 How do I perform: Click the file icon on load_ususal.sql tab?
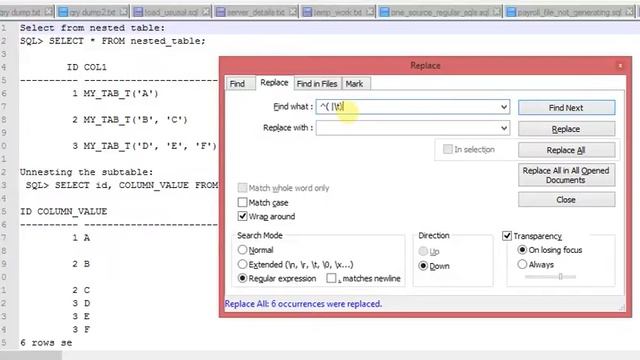click(x=138, y=12)
